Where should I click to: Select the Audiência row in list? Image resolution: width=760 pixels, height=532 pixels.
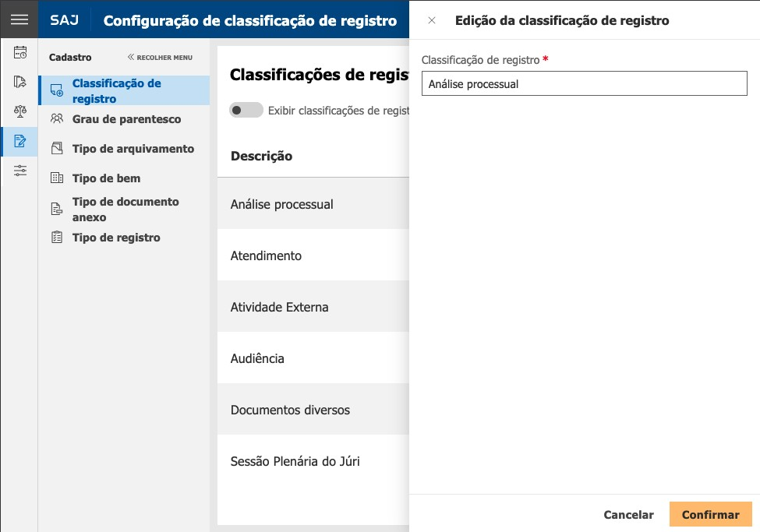coord(313,358)
